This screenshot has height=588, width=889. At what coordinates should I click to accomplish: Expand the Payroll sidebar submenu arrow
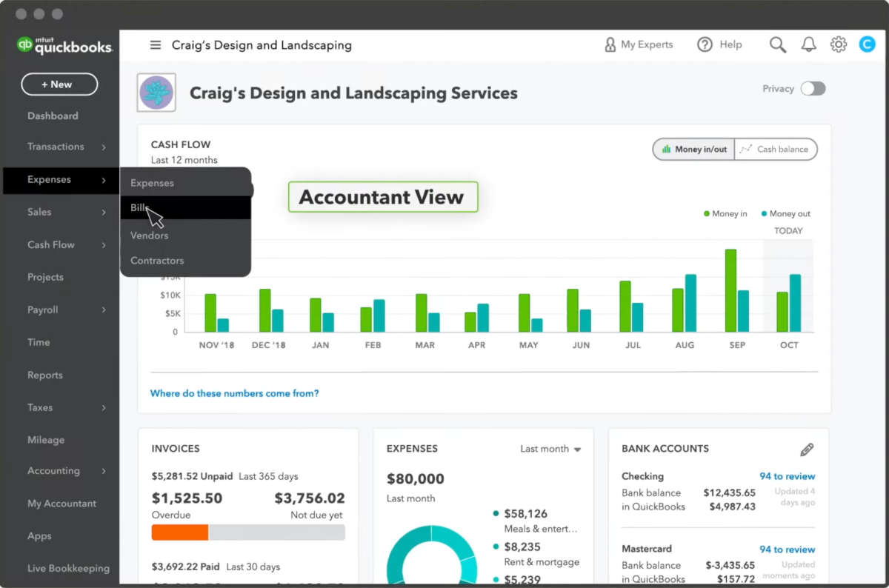click(x=104, y=310)
